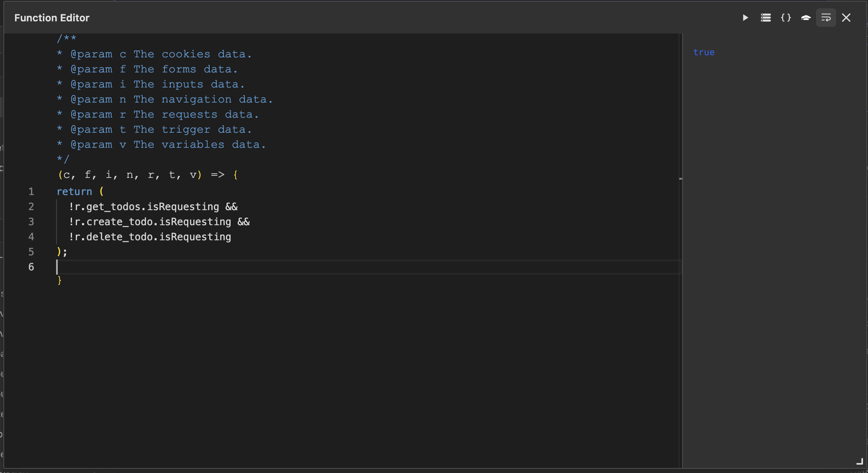Open the graduation cap tutorial icon
This screenshot has height=473, width=868.
click(x=806, y=18)
